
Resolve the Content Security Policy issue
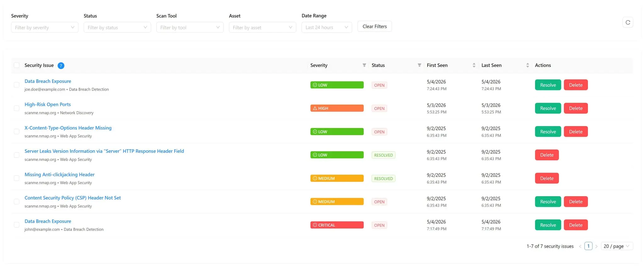(548, 202)
